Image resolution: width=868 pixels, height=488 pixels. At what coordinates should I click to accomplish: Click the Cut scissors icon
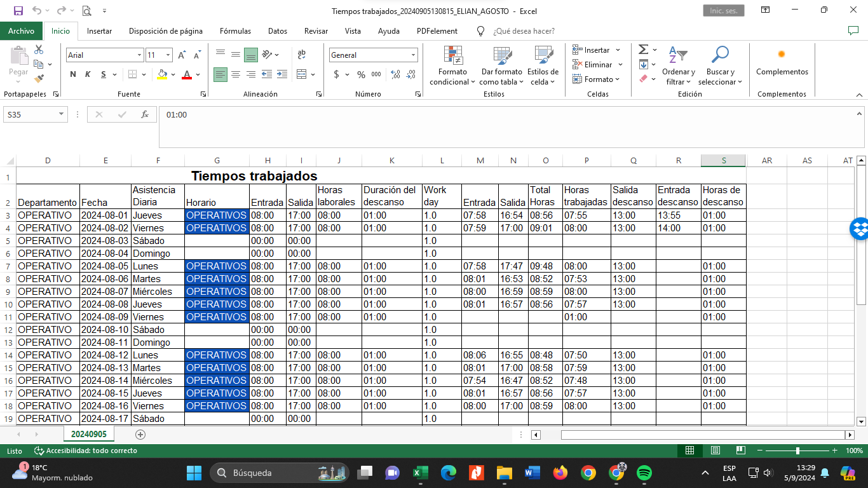[39, 50]
